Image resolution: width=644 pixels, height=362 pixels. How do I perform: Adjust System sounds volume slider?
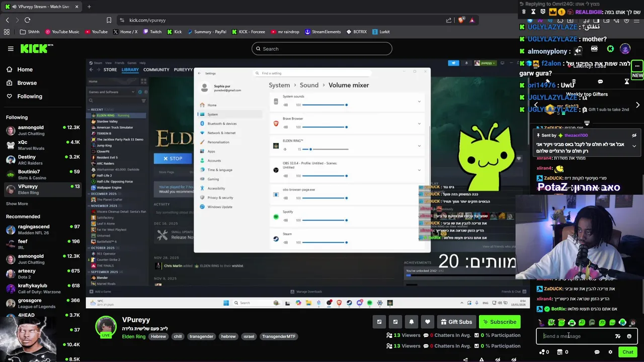325,105
